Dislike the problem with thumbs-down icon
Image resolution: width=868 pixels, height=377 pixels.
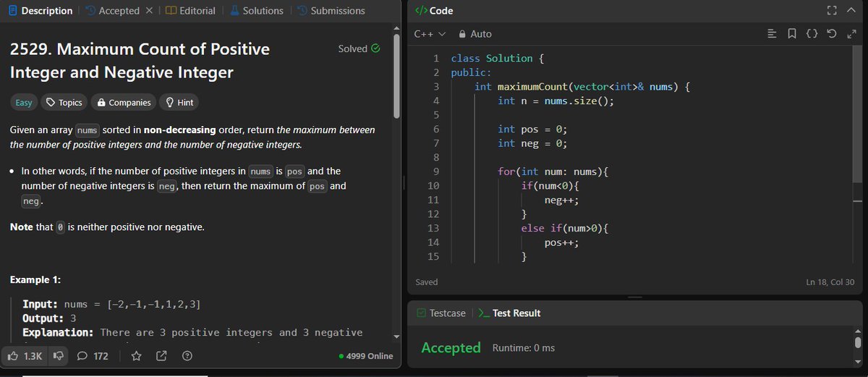(59, 356)
